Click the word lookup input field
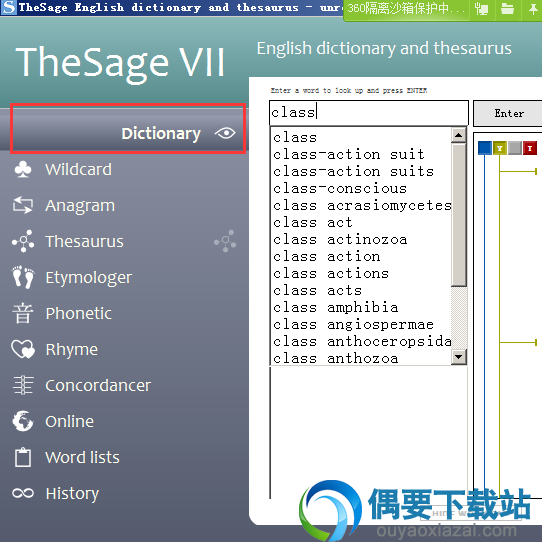Screen dimensions: 542x542 click(x=369, y=113)
